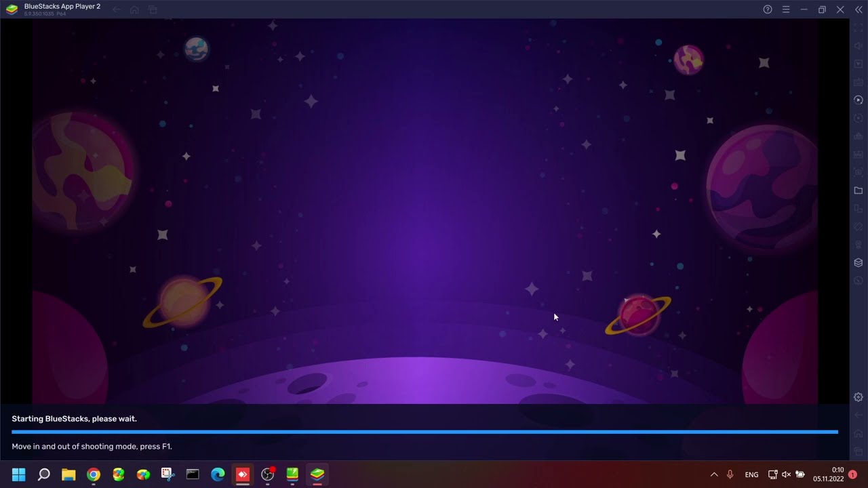Open File Explorer from taskbar
The width and height of the screenshot is (868, 488).
click(68, 474)
